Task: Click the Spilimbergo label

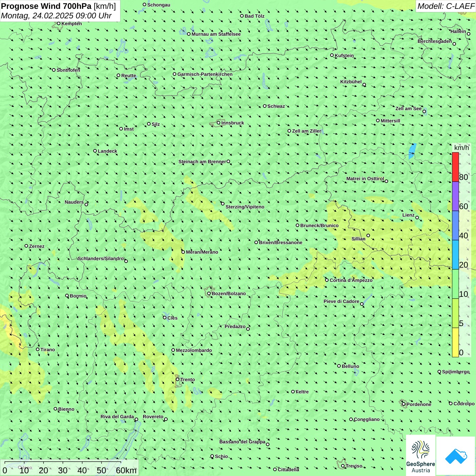Action: [456, 372]
